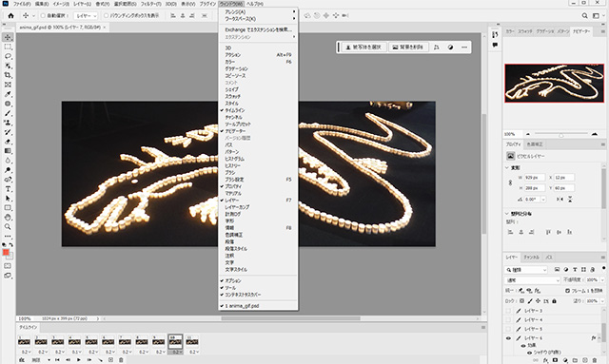Open the opacity 100% dropdown arrow

(602, 279)
